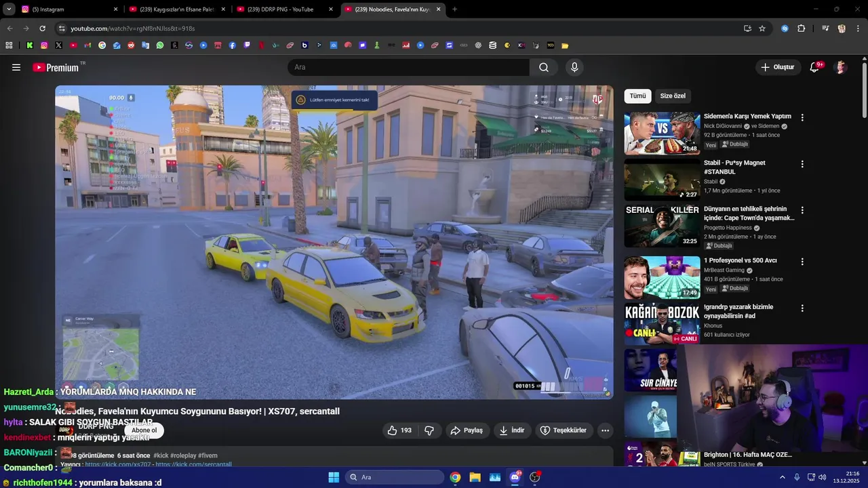This screenshot has width=868, height=488.
Task: Open Reddit bookmark icon
Action: coord(131,45)
